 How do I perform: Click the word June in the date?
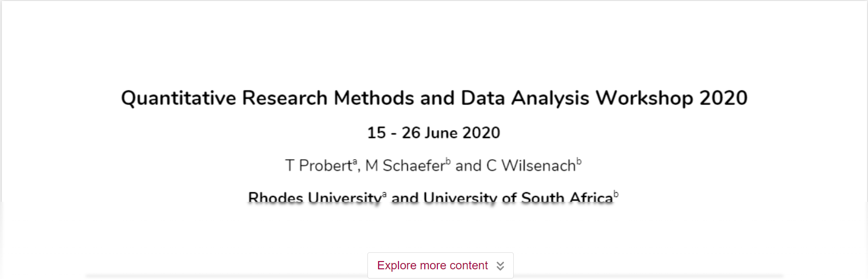pos(441,132)
